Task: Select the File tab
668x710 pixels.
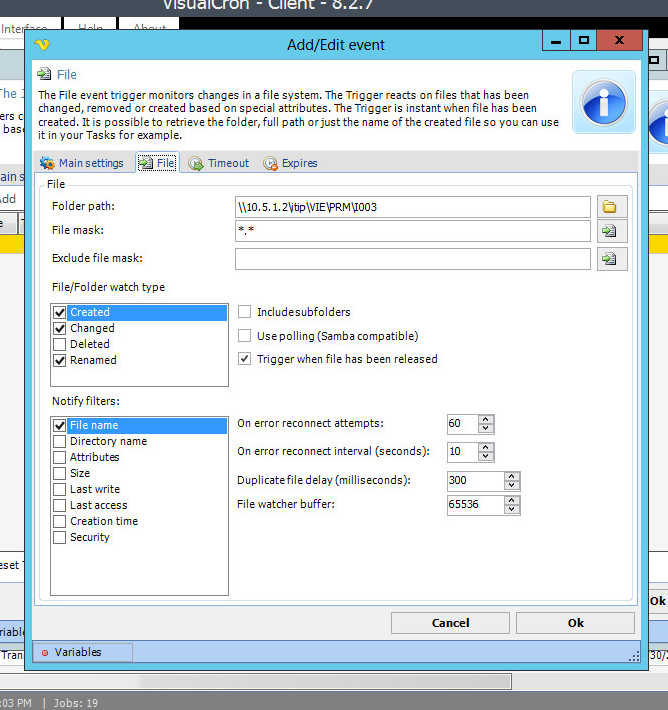Action: point(157,163)
